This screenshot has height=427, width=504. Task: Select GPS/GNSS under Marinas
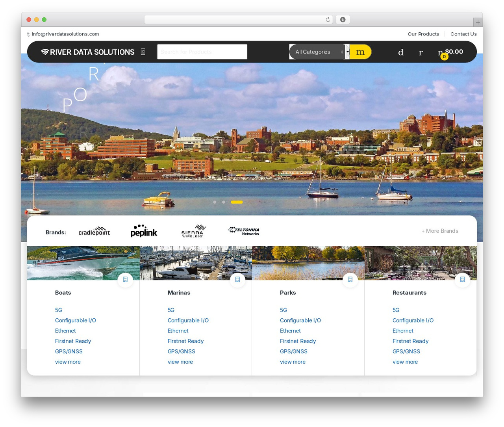point(182,351)
